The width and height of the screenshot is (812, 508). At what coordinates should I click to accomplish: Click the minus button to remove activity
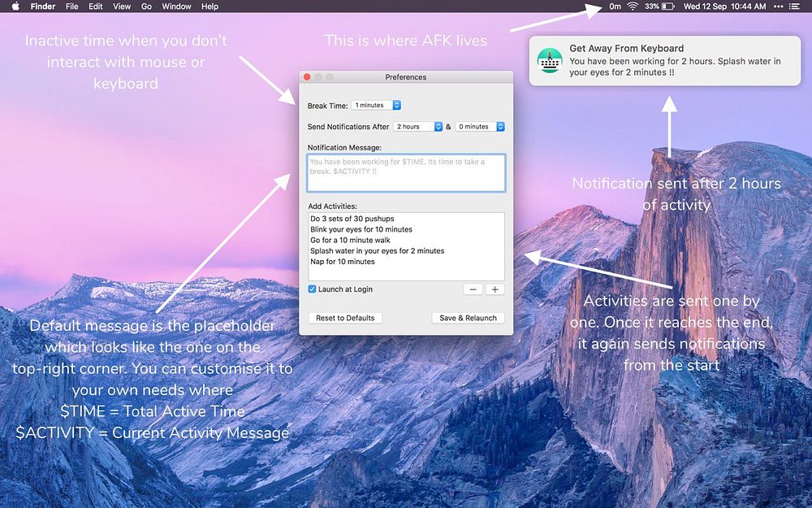click(x=473, y=289)
